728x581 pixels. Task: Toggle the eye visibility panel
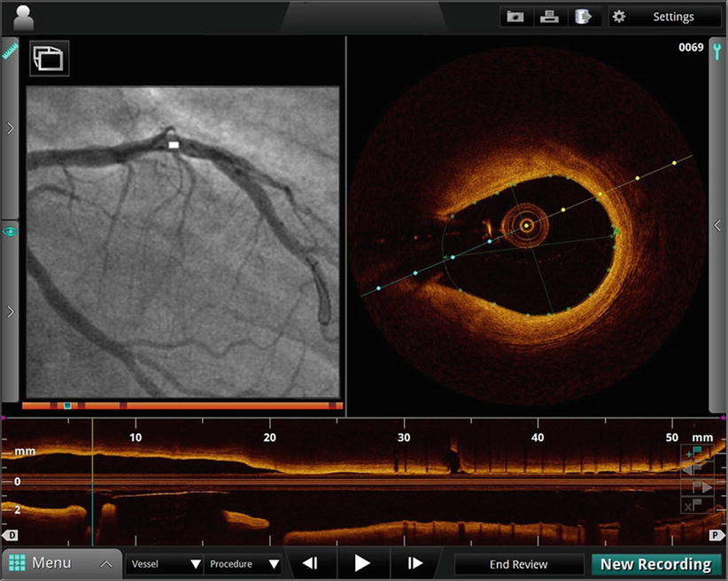(10, 231)
